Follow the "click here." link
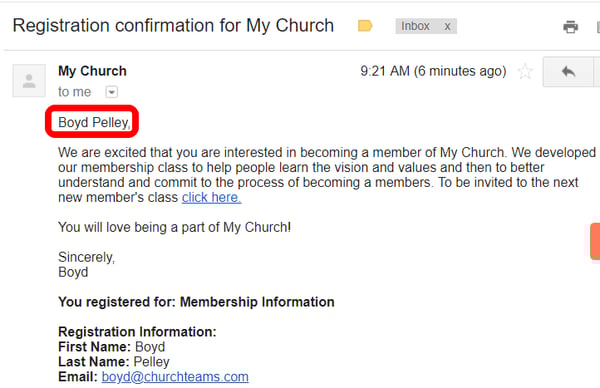The image size is (600, 388). pos(211,197)
